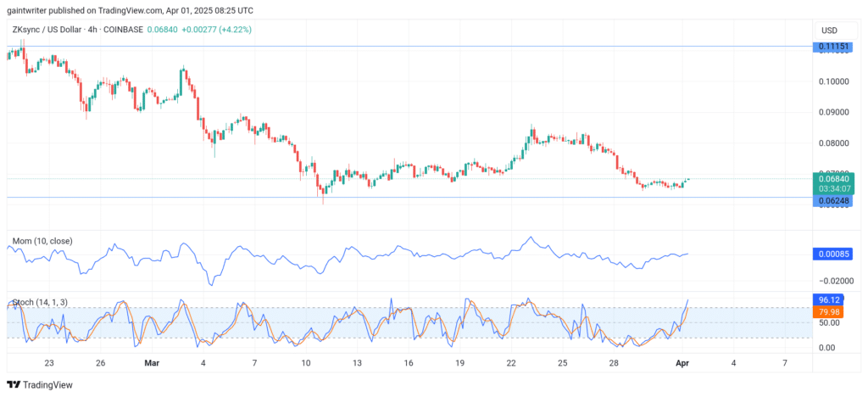The height and width of the screenshot is (397, 868).
Task: Click the 28 date label on time axis
Action: pyautogui.click(x=614, y=363)
